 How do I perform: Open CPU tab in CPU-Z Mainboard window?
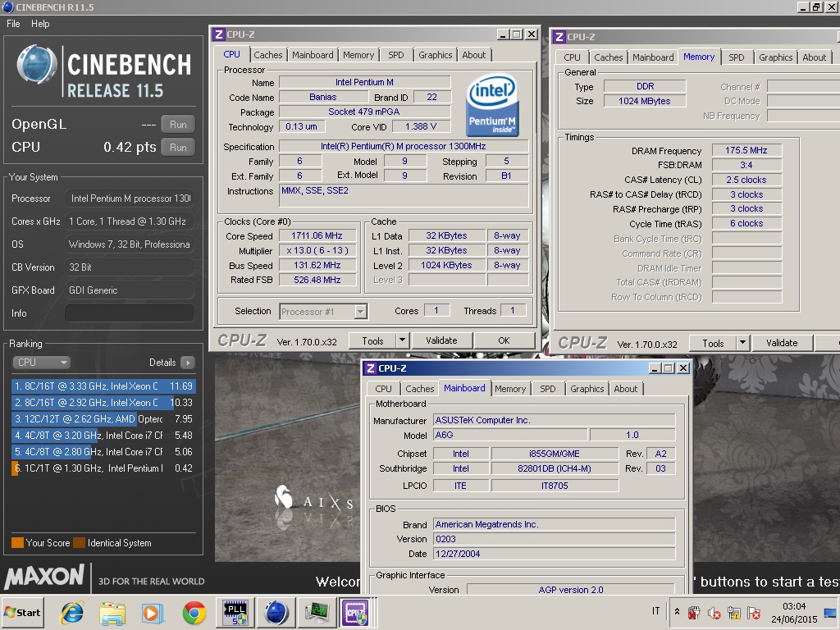point(384,389)
